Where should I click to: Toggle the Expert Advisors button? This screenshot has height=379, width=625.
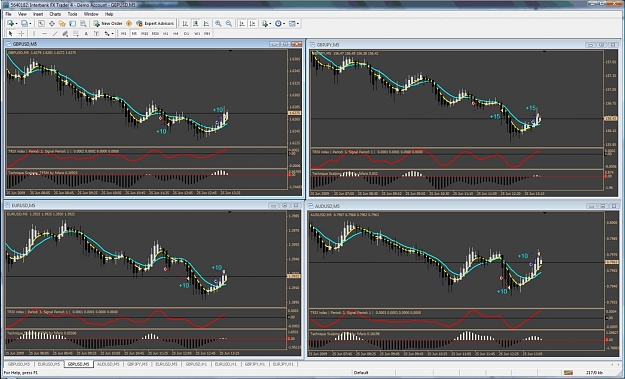155,24
